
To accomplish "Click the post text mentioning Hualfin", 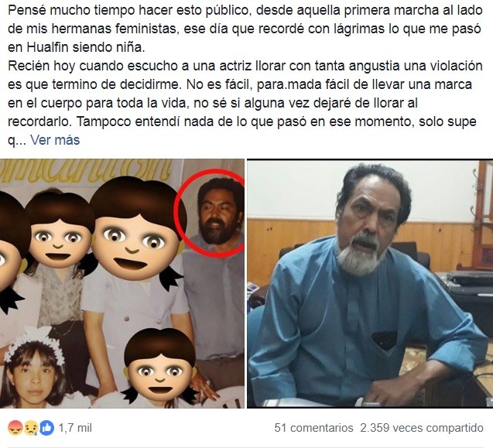I will 77,47.
